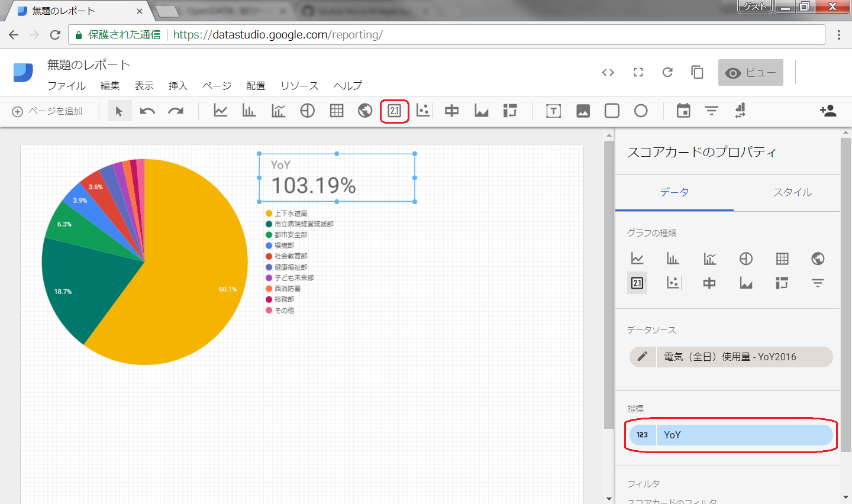Reload the page in browser
Viewport: 852px width, 504px height.
pyautogui.click(x=55, y=35)
